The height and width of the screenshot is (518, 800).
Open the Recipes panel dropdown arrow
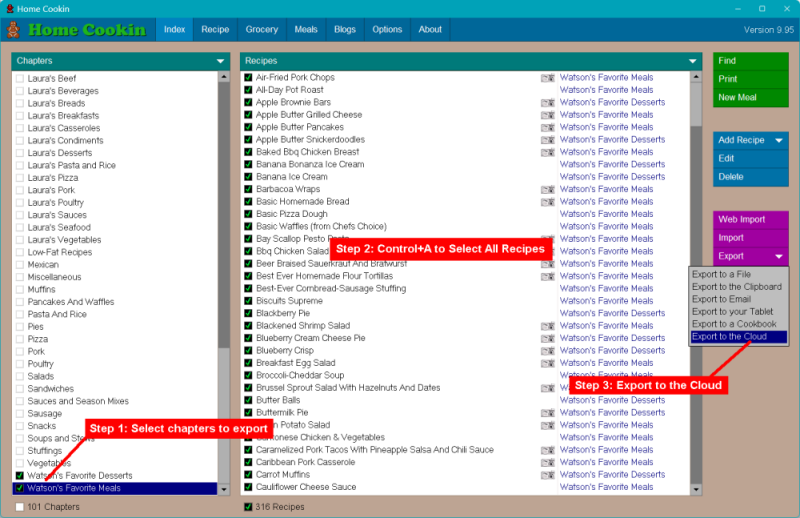point(692,61)
